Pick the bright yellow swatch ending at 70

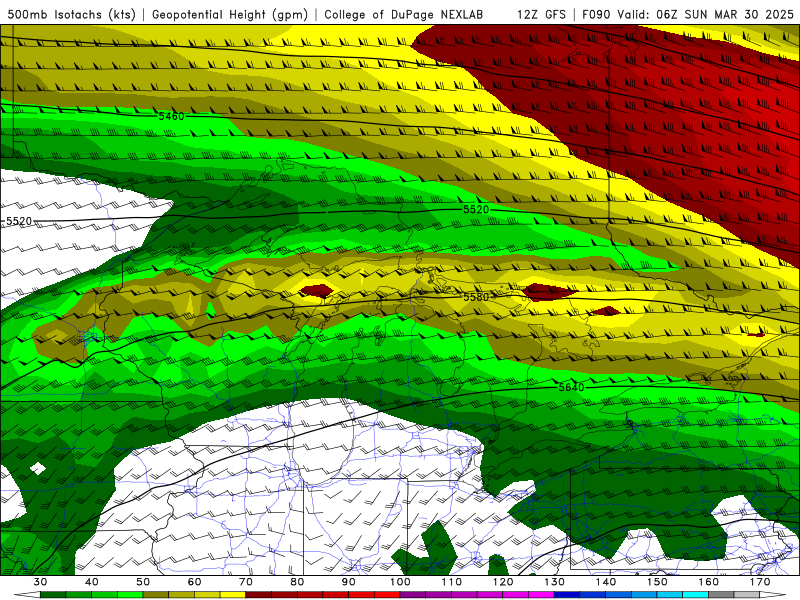pos(233,594)
